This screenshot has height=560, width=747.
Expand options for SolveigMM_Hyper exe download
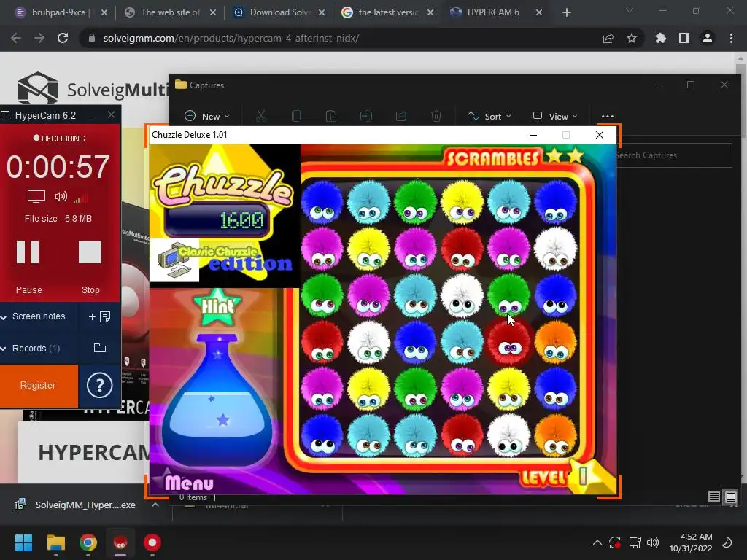click(x=155, y=505)
